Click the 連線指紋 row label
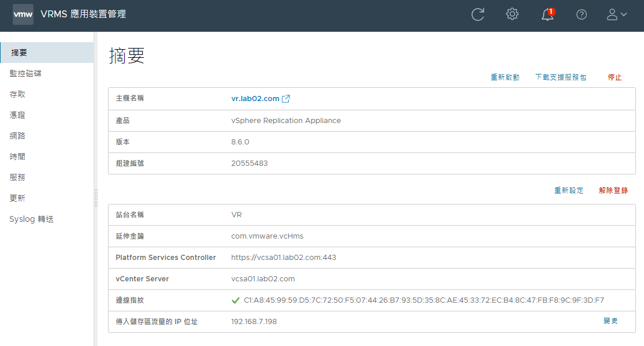 click(130, 300)
